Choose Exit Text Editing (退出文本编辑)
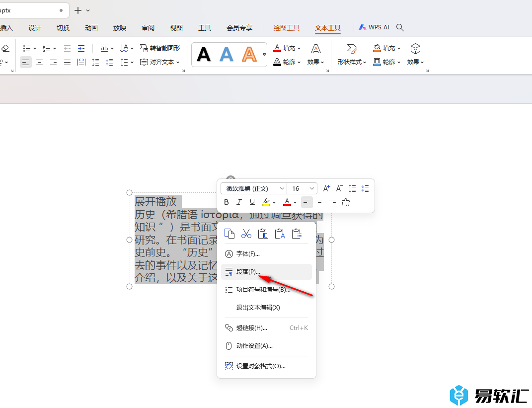532x408 pixels. [266, 308]
